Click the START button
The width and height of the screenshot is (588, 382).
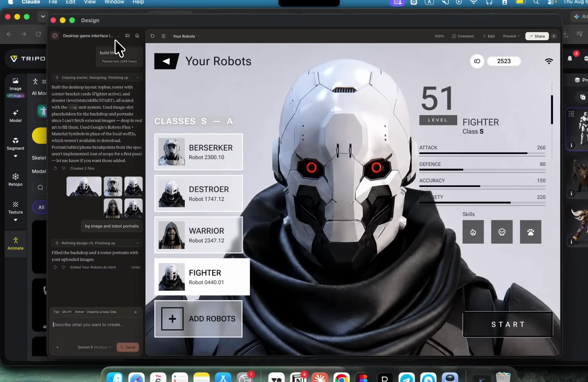point(508,324)
